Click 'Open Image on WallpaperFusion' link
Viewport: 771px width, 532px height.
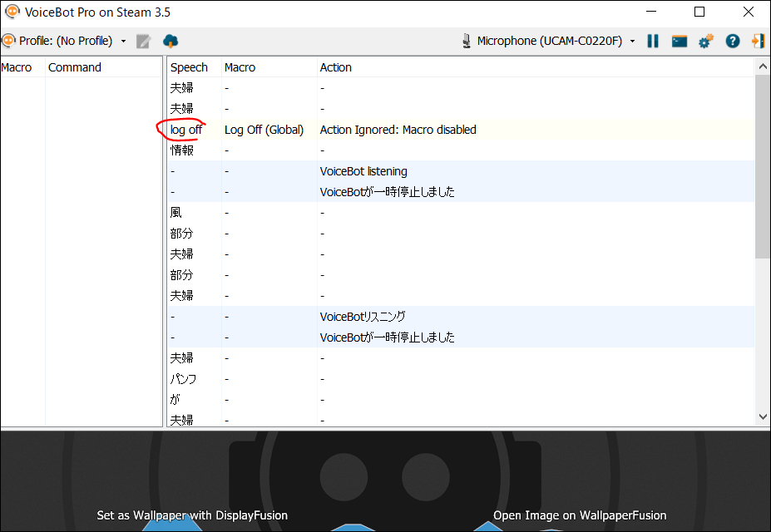580,515
